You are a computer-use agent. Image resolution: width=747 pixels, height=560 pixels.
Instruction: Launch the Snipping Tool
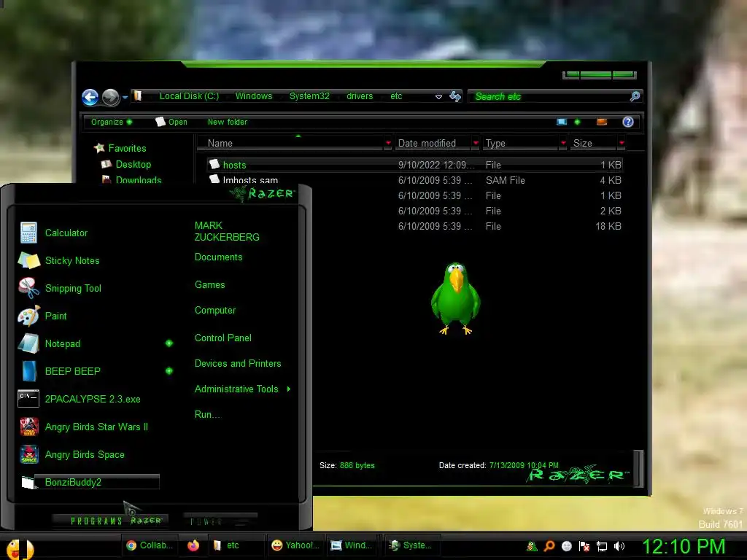(x=73, y=288)
